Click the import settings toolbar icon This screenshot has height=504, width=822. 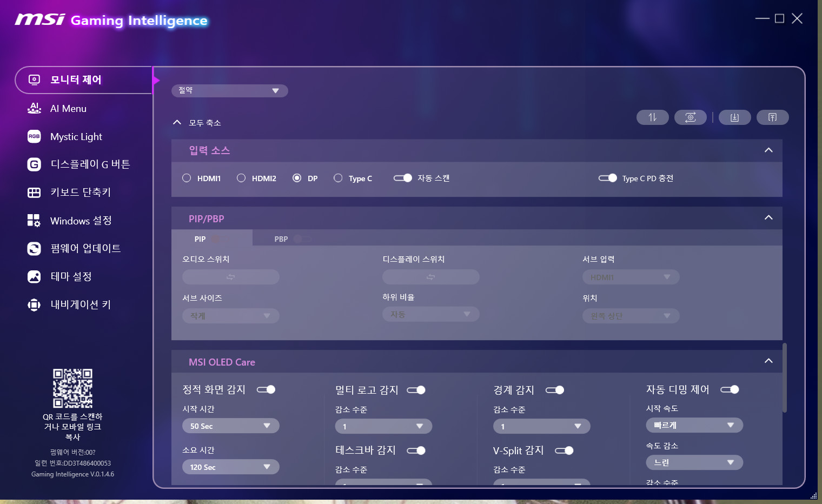pos(734,117)
